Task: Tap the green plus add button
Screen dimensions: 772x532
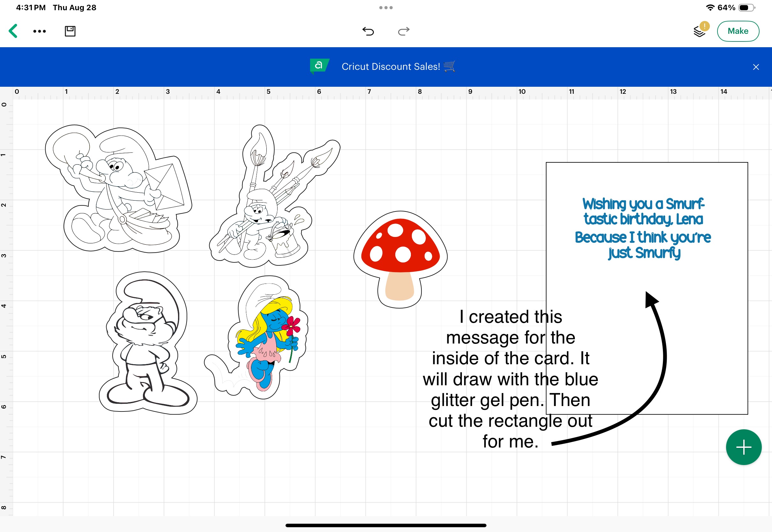Action: click(x=743, y=447)
